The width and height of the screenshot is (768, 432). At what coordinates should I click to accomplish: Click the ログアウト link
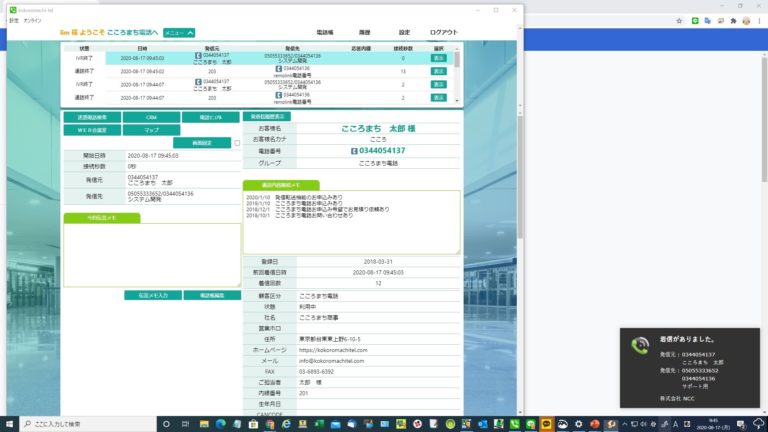(x=444, y=32)
